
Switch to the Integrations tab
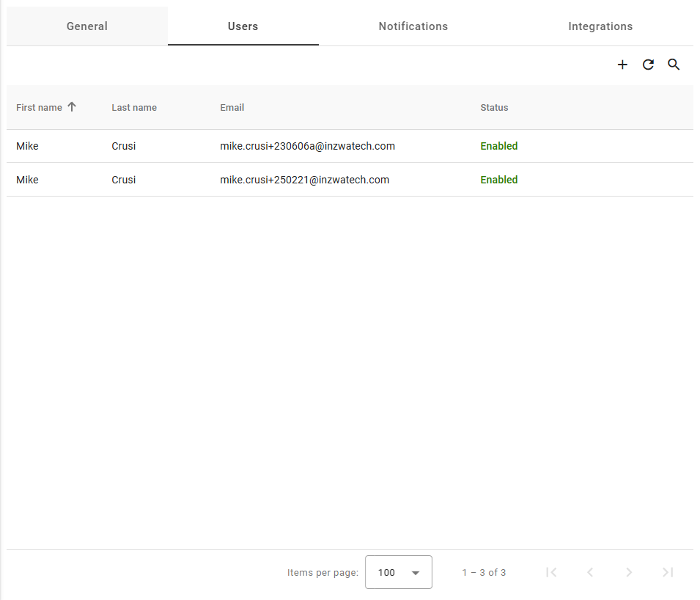[600, 26]
